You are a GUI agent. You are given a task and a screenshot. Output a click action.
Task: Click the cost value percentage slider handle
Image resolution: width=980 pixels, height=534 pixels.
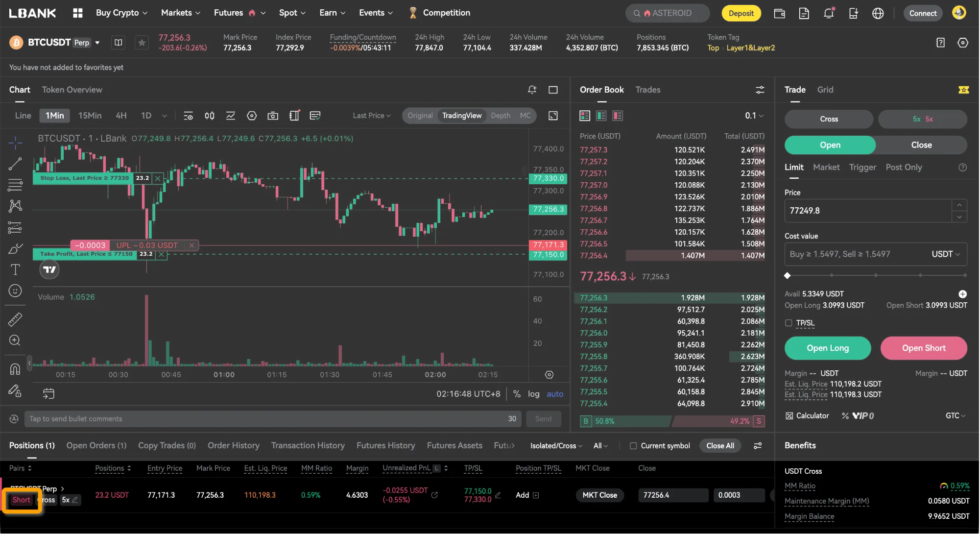[788, 275]
